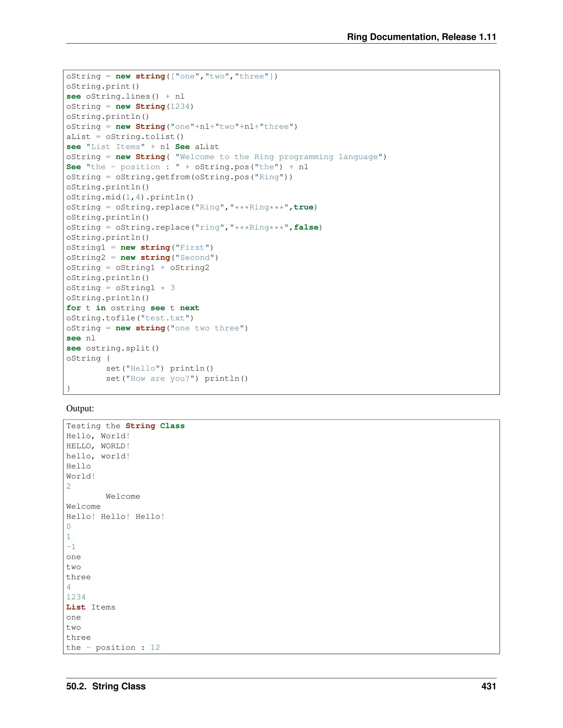Click the 'true' keyword in replace call

303,207
